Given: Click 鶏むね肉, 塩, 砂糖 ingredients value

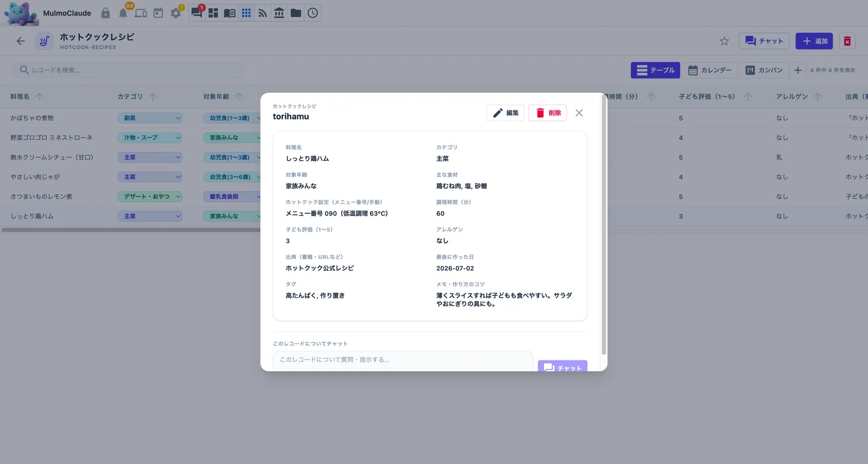Looking at the screenshot, I should click(x=462, y=186).
